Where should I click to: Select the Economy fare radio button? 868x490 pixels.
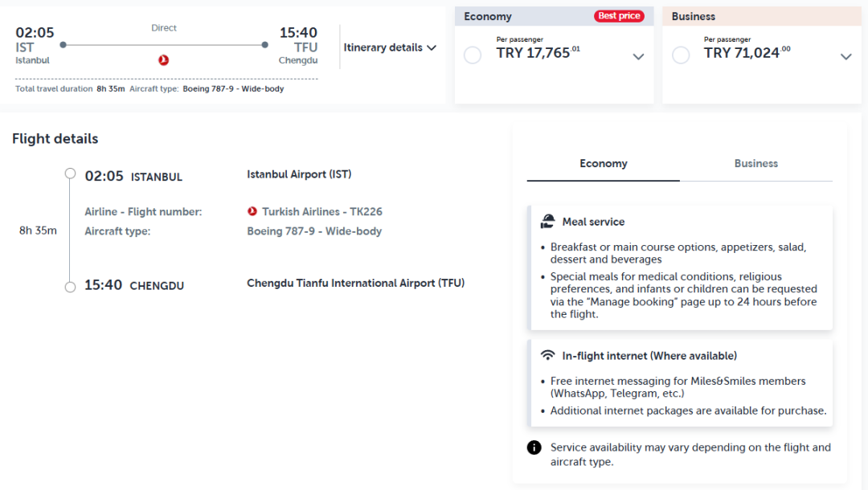(473, 55)
